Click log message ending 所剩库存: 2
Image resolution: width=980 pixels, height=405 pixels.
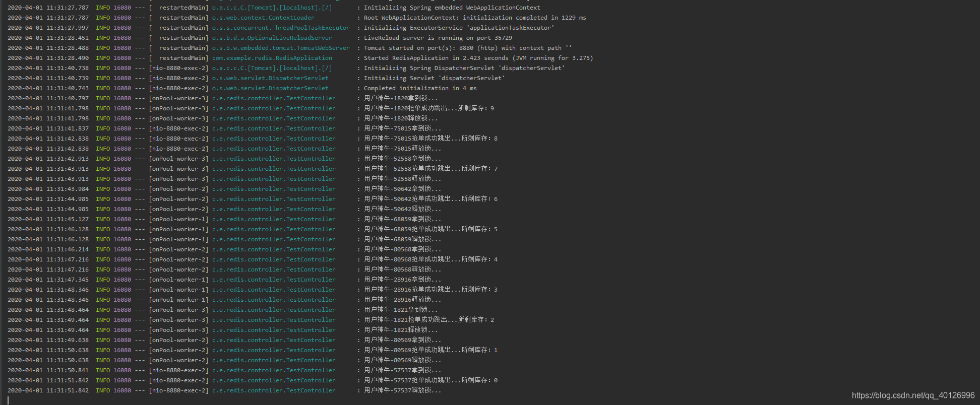(x=429, y=320)
